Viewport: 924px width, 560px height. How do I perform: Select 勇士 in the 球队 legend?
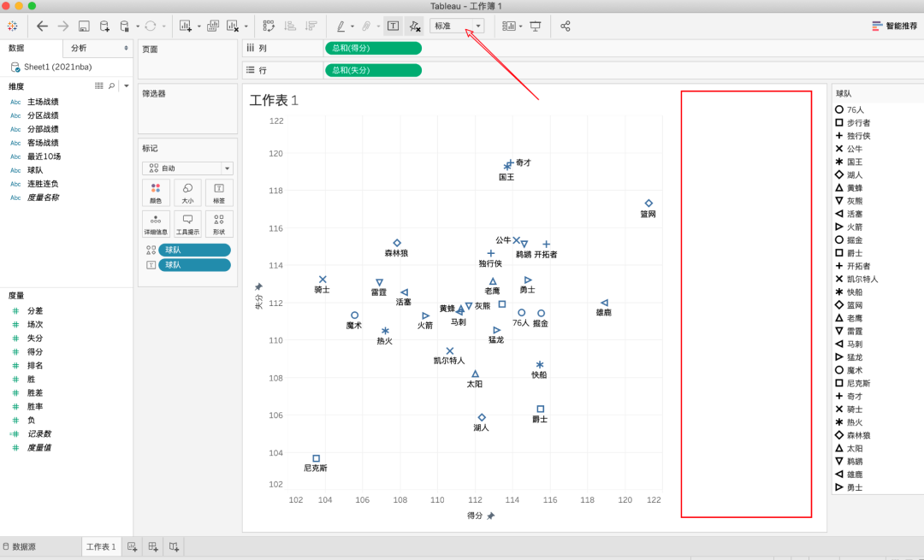point(849,487)
